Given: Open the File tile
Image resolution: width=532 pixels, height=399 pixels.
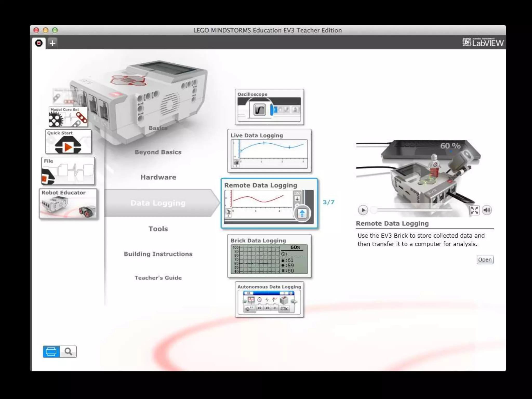Looking at the screenshot, I should pyautogui.click(x=68, y=171).
